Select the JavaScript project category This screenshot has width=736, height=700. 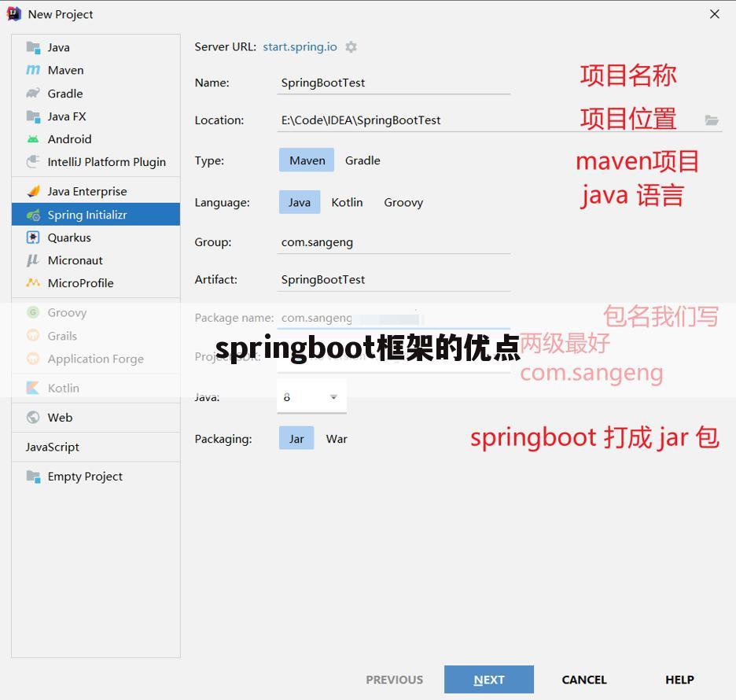pyautogui.click(x=51, y=447)
